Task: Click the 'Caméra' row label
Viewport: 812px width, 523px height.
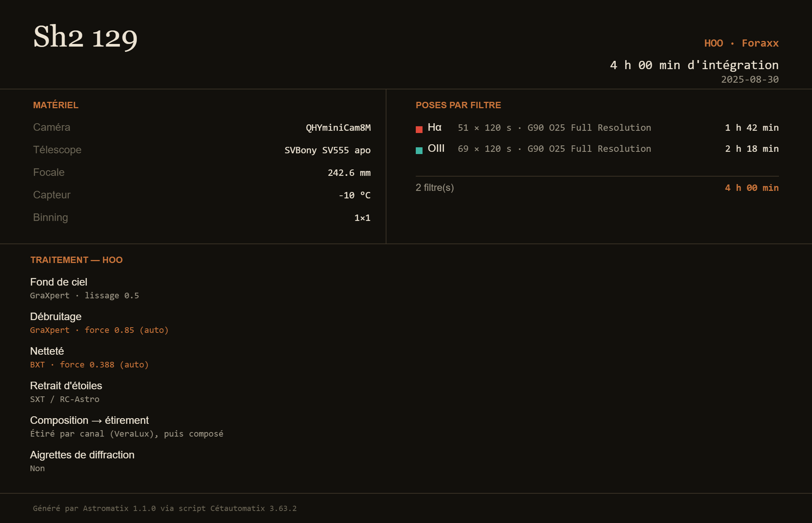Action: [x=52, y=127]
